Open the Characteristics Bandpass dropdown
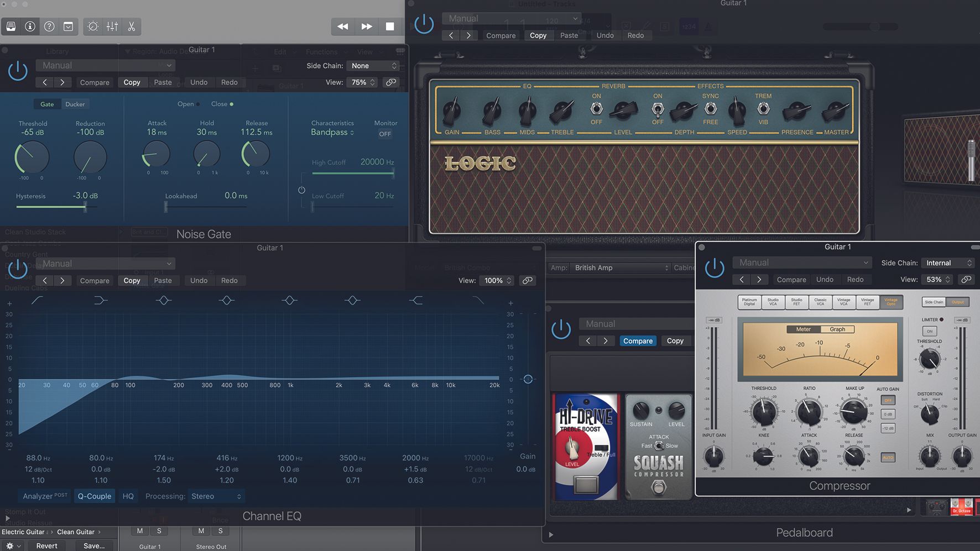The height and width of the screenshot is (551, 980). click(x=332, y=132)
